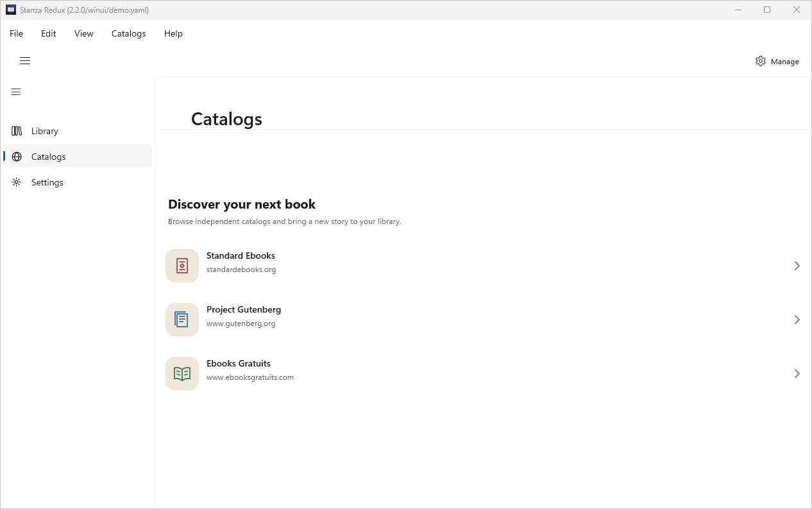Click the www.gutenberg.org address text
The image size is (812, 509).
pyautogui.click(x=241, y=324)
